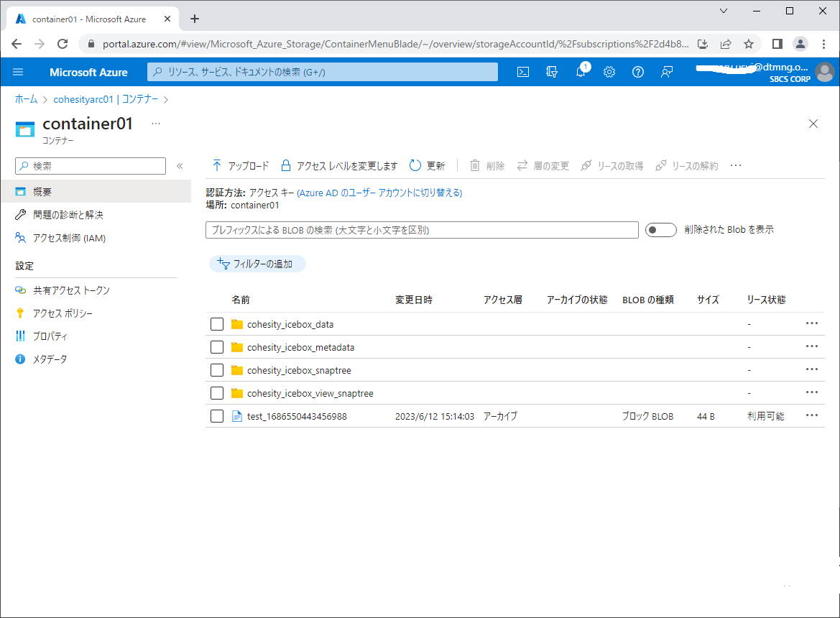Close the container01 blade
840x618 pixels.
click(813, 124)
